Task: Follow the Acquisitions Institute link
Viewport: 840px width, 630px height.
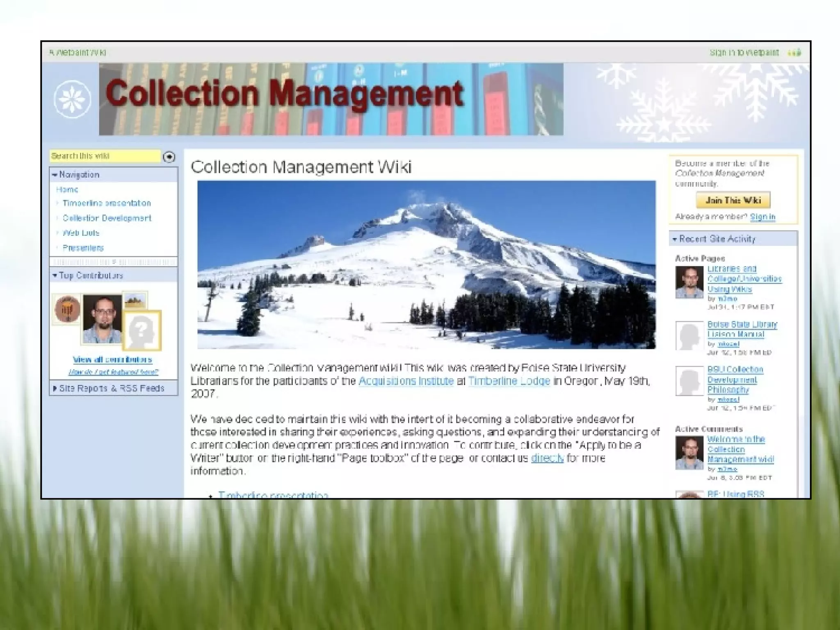Action: 406,381
